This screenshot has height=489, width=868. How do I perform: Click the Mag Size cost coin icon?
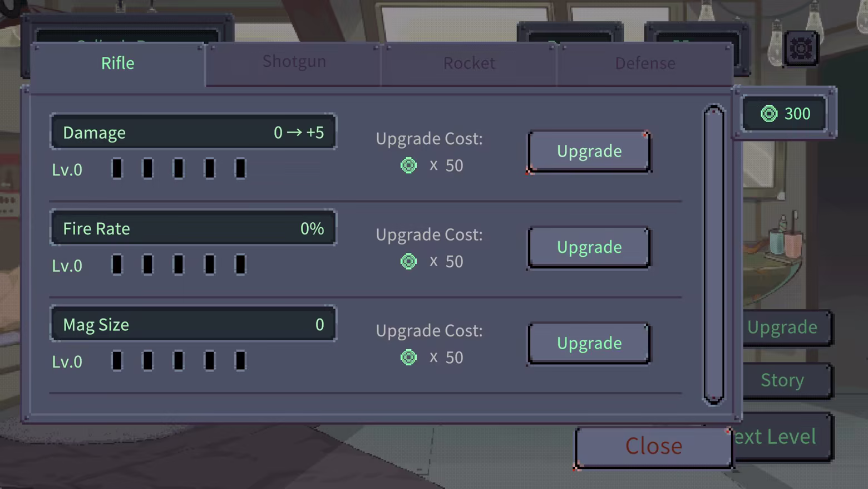click(x=408, y=357)
